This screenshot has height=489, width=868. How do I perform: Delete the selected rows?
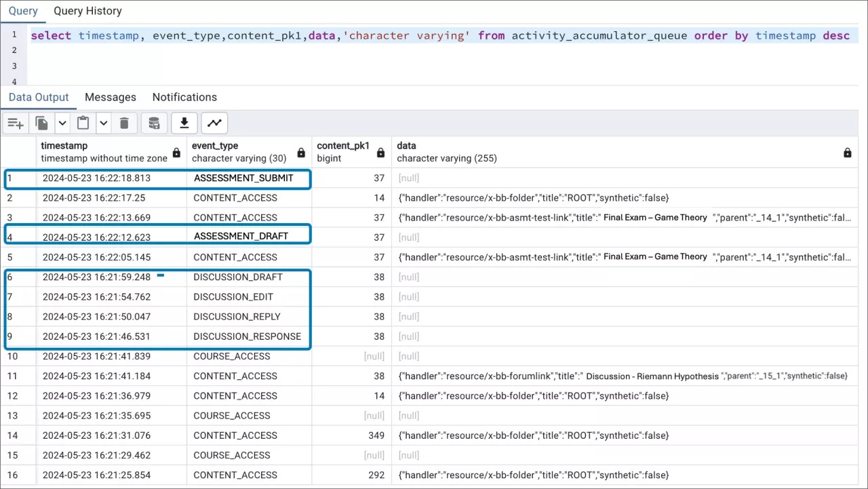point(124,123)
